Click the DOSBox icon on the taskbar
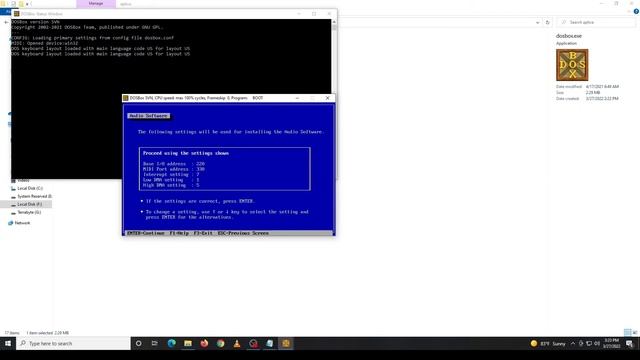This screenshot has width=640, height=360. tap(286, 343)
